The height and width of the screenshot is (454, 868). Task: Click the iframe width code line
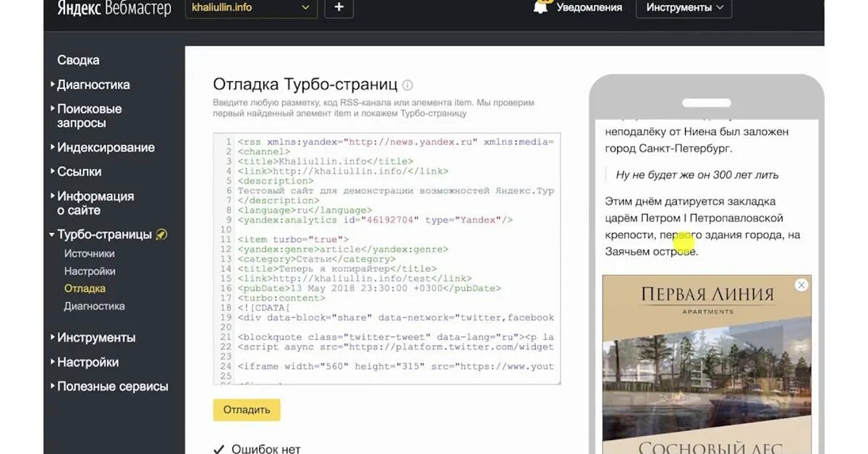(396, 367)
